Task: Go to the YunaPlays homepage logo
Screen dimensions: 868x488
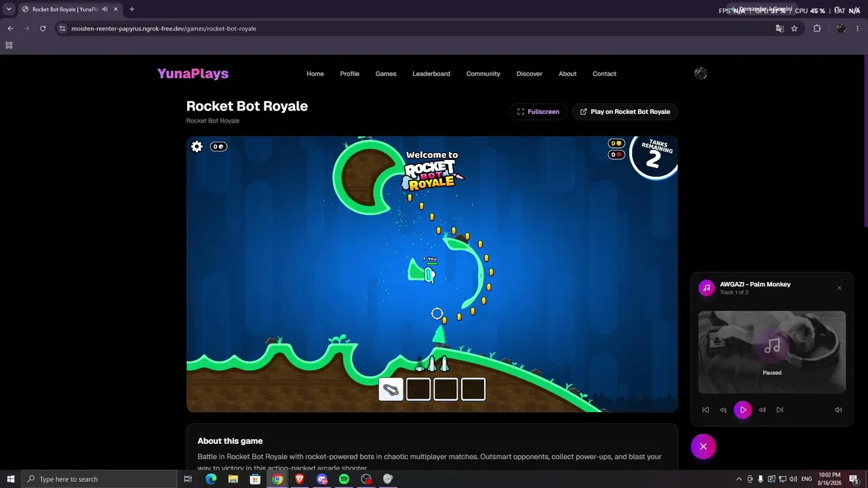Action: coord(193,74)
